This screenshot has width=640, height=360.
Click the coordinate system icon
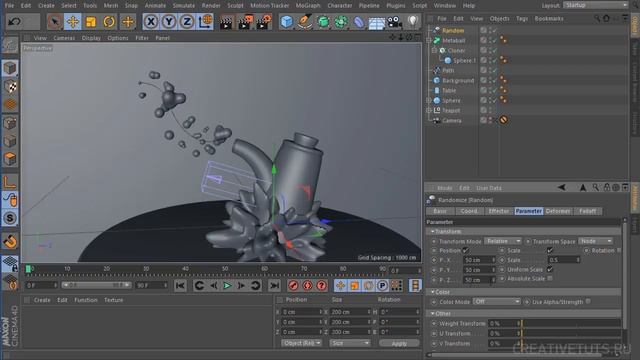point(205,21)
